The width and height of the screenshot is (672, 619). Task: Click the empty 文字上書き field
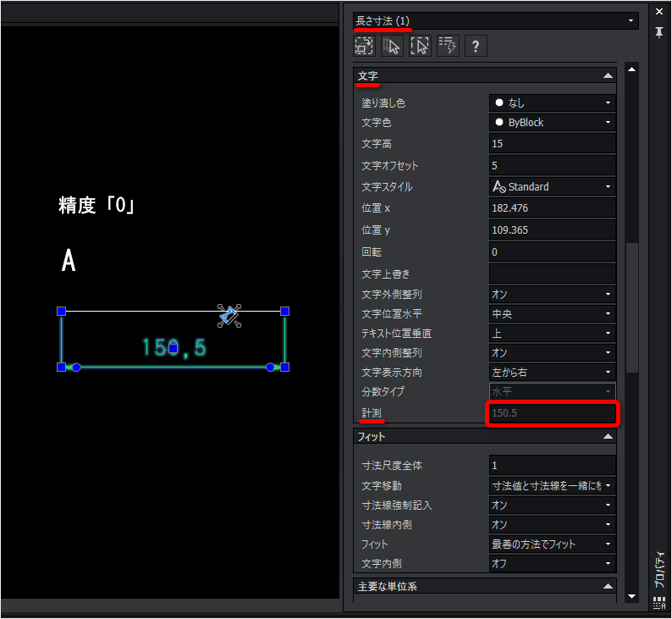click(553, 274)
